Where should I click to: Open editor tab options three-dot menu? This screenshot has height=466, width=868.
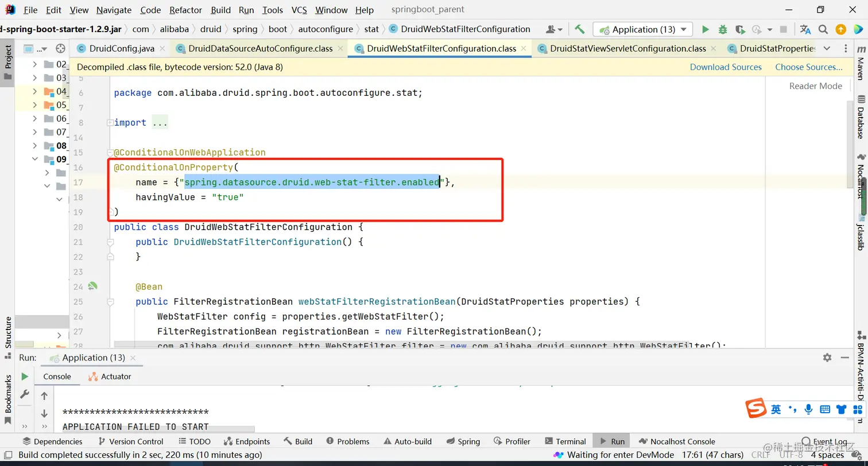click(847, 49)
